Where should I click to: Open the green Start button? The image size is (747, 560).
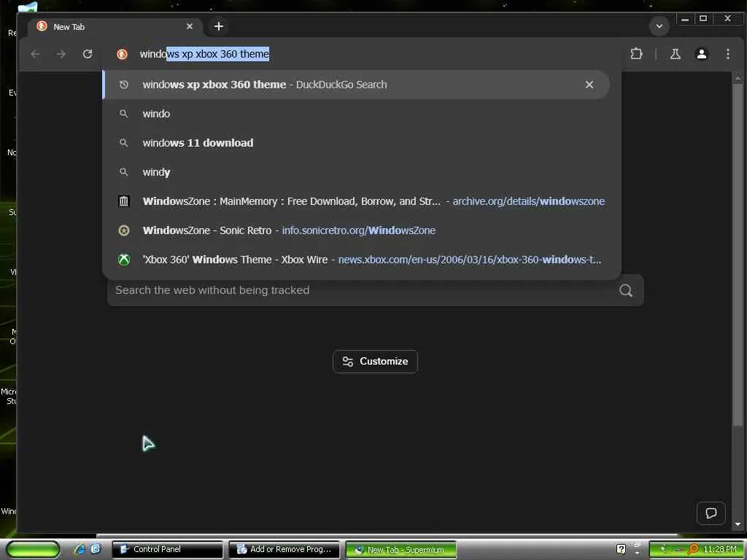34,549
